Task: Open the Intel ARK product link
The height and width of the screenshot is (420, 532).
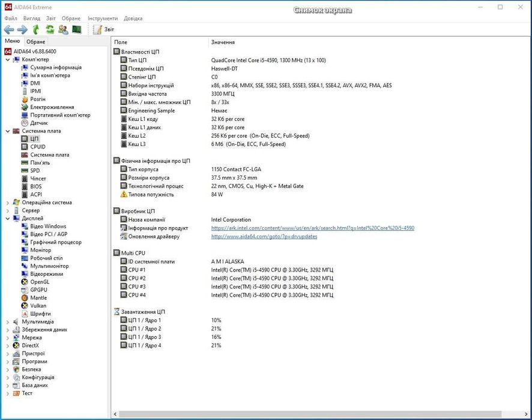Action: click(x=312, y=228)
